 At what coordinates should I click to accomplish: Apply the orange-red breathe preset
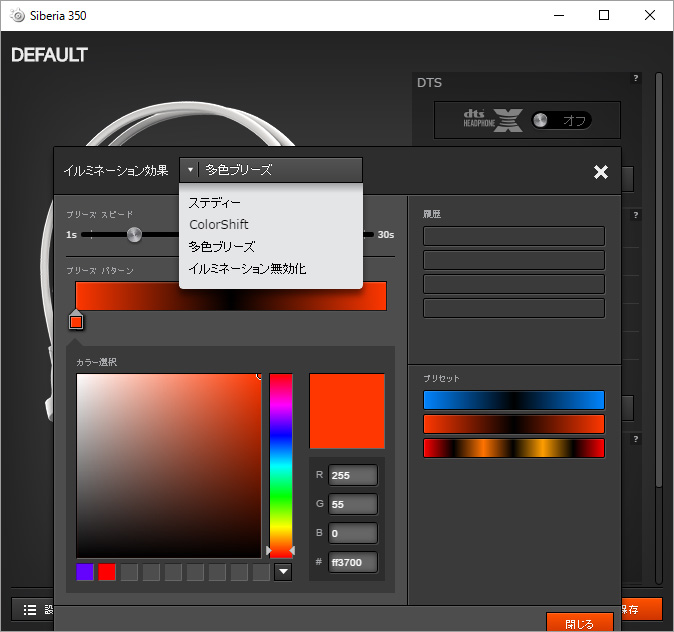coord(514,424)
